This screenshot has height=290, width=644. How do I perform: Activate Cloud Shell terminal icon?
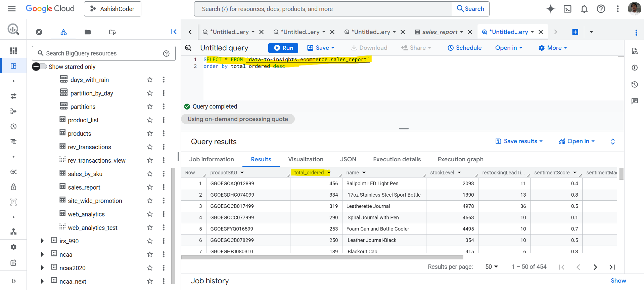coord(567,9)
